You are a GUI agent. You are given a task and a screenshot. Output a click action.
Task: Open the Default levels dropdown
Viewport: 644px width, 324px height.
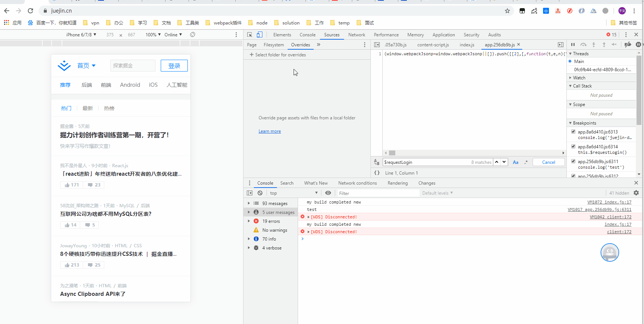438,193
